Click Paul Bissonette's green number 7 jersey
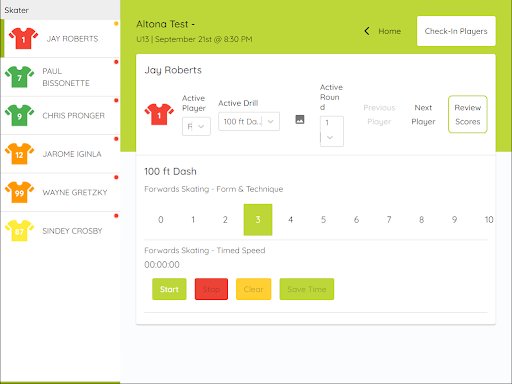The image size is (512, 384). (19, 77)
